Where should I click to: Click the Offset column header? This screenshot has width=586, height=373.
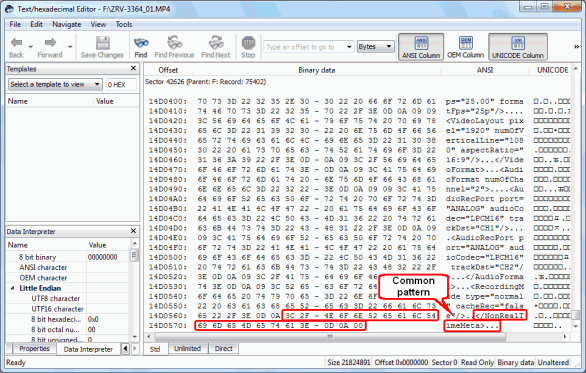click(168, 70)
